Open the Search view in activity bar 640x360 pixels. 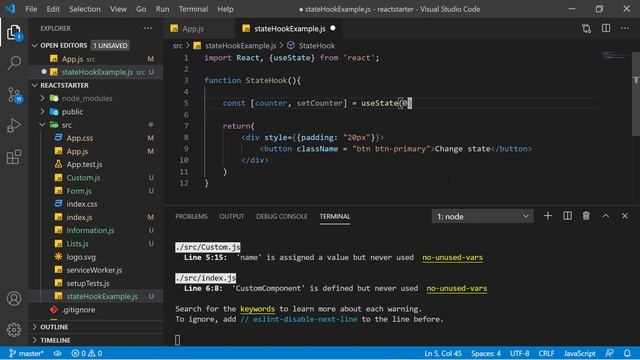(x=14, y=63)
